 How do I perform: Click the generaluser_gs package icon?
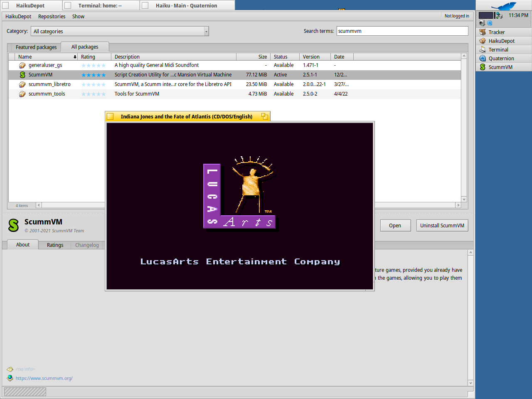(22, 65)
